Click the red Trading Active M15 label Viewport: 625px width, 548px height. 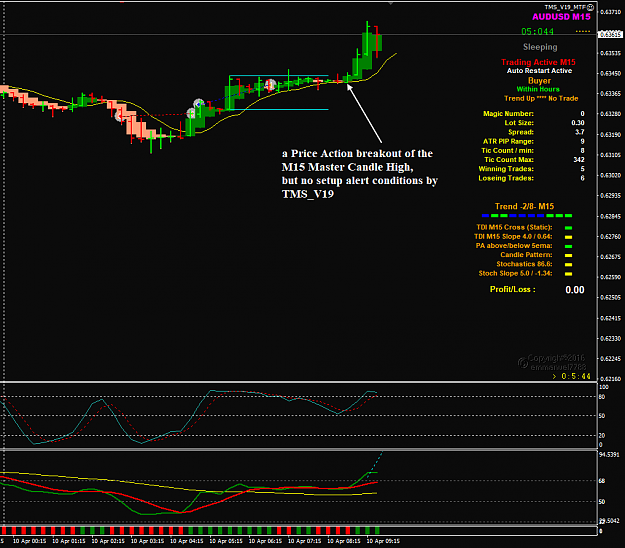pos(538,62)
